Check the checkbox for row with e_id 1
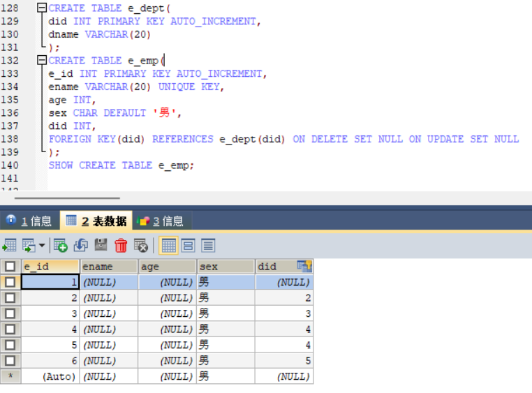The height and width of the screenshot is (393, 532). pyautogui.click(x=10, y=282)
